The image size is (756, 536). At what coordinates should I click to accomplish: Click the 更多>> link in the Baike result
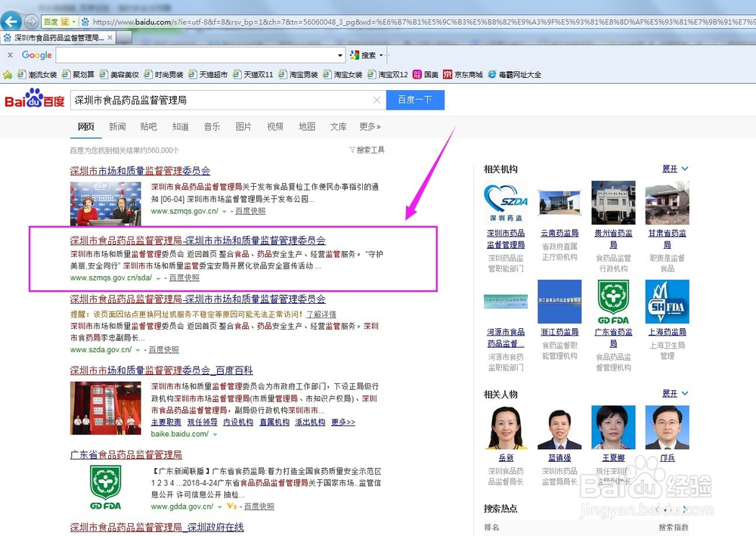(x=343, y=423)
